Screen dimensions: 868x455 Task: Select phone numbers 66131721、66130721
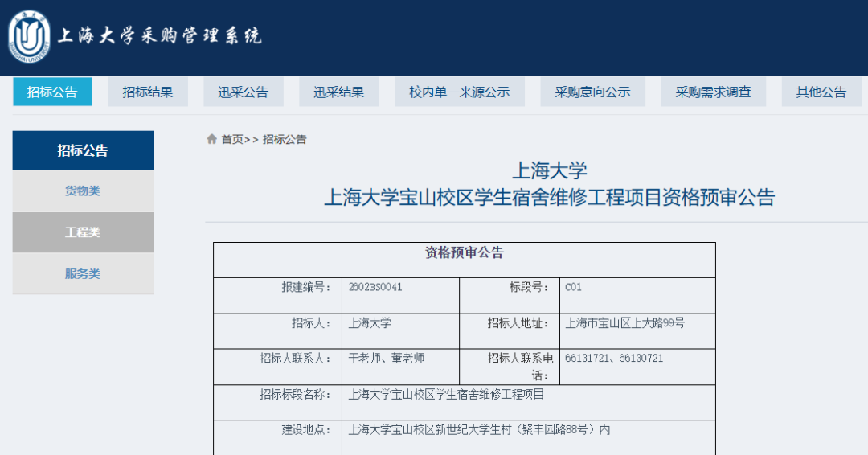point(614,359)
